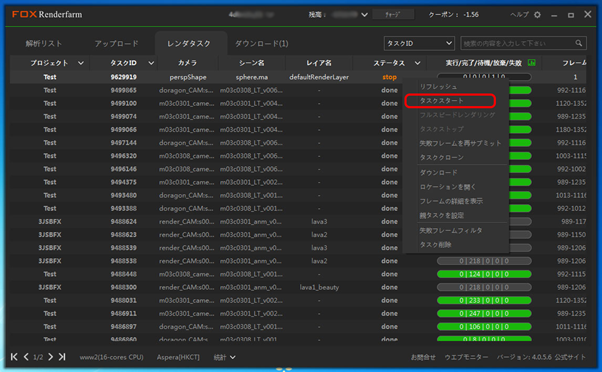Switch to the アップロード tab
The height and width of the screenshot is (372, 602).
pos(116,43)
